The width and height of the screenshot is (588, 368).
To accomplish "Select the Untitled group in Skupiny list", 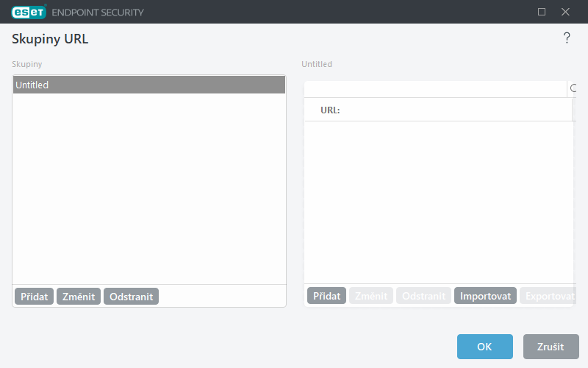I will point(149,85).
